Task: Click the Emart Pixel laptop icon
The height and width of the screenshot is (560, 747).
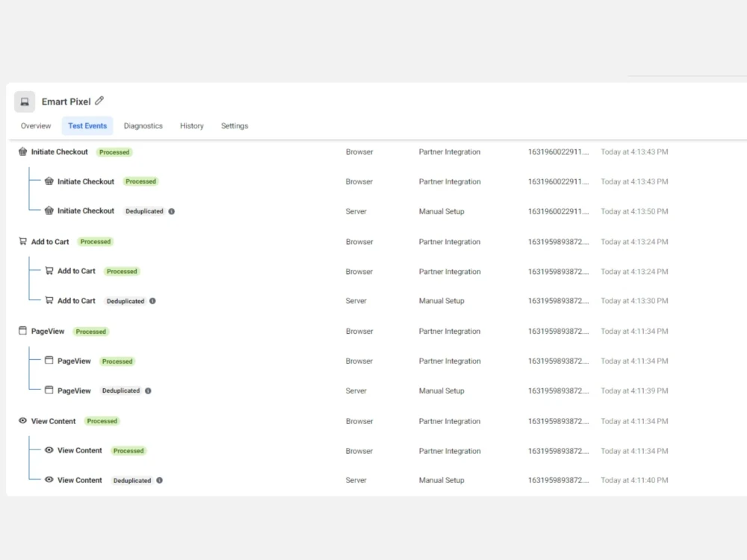Action: click(25, 102)
